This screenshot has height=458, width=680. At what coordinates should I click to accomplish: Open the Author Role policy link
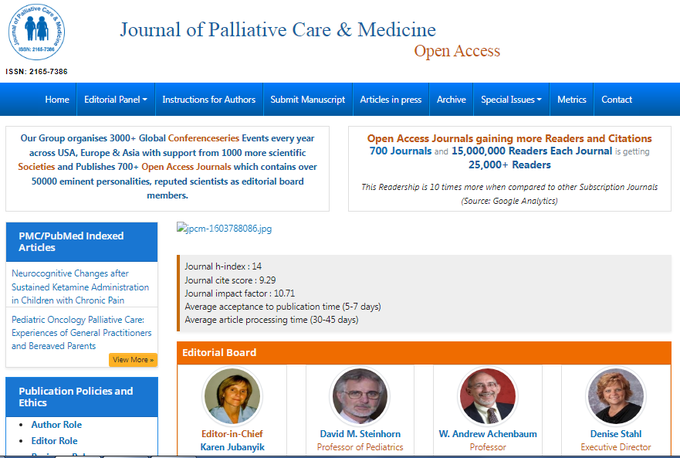[56, 425]
